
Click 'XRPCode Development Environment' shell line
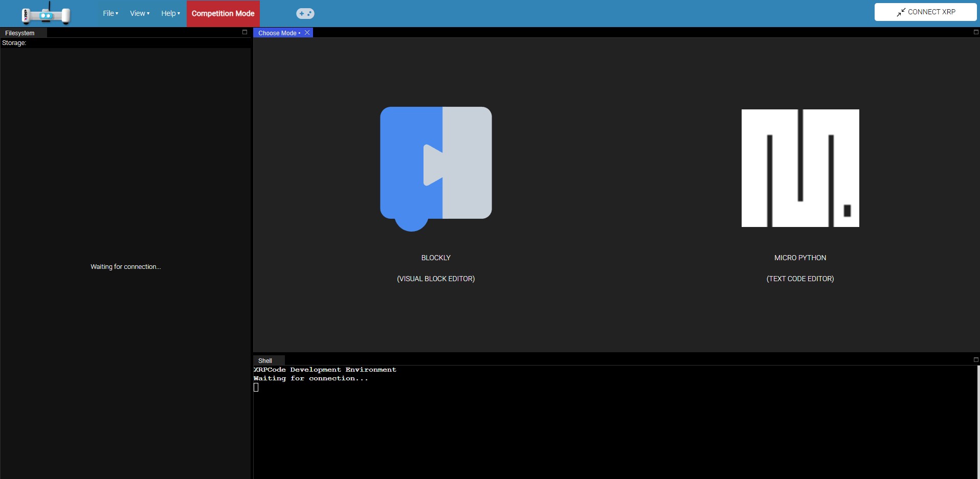pyautogui.click(x=325, y=370)
